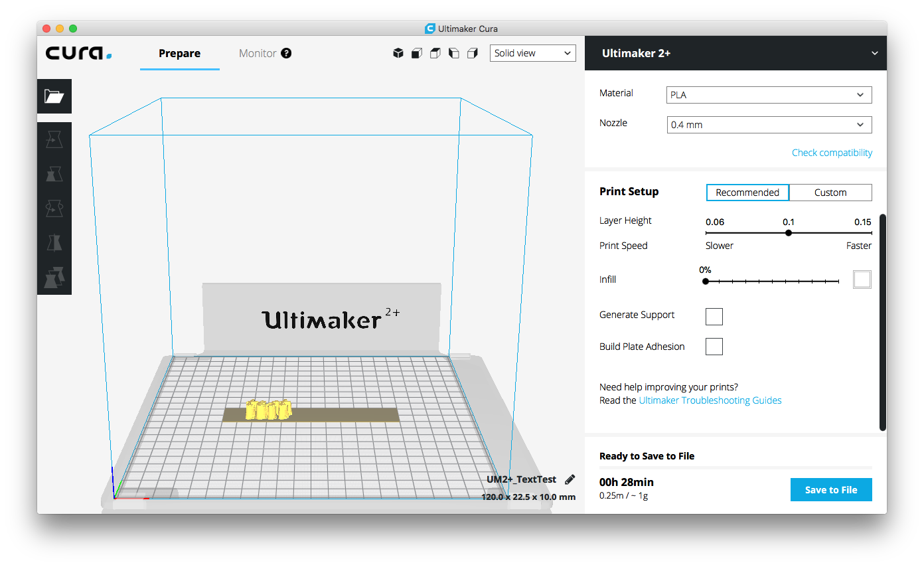Open file with the folder icon
Image resolution: width=924 pixels, height=567 pixels.
click(54, 96)
